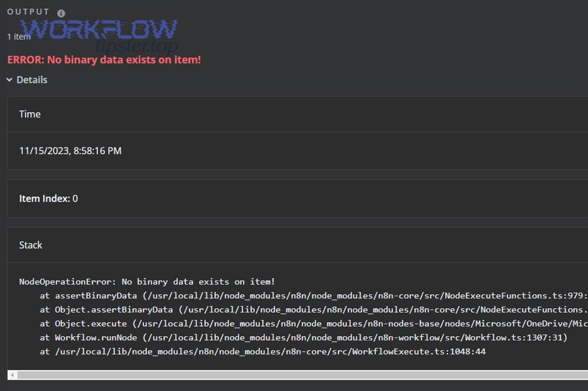
Task: Click the Item Index value 0
Action: 75,198
